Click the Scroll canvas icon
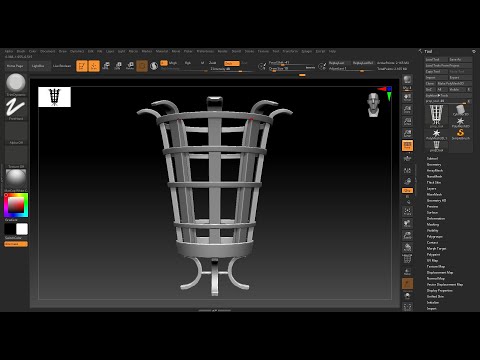 tap(407, 98)
